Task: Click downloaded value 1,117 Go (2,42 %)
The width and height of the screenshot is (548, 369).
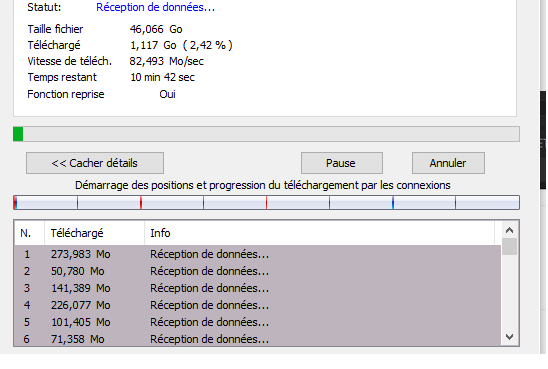Action: (181, 45)
